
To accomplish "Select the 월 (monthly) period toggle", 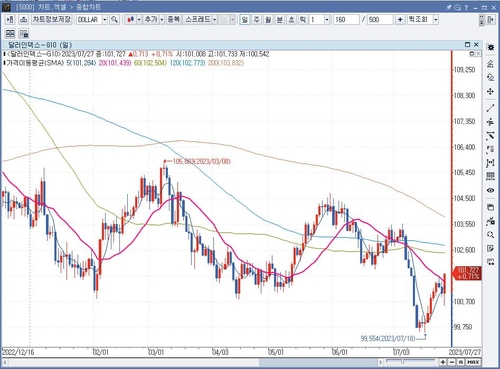I will pos(268,20).
